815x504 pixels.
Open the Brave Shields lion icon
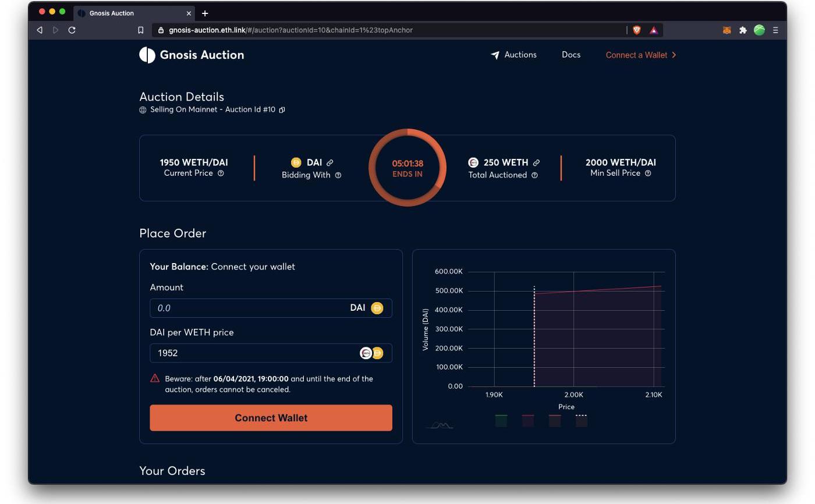coord(637,30)
